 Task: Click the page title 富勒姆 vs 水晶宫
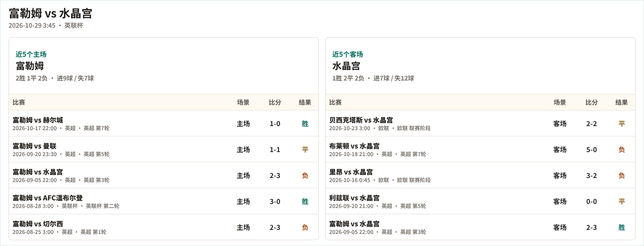coord(50,13)
